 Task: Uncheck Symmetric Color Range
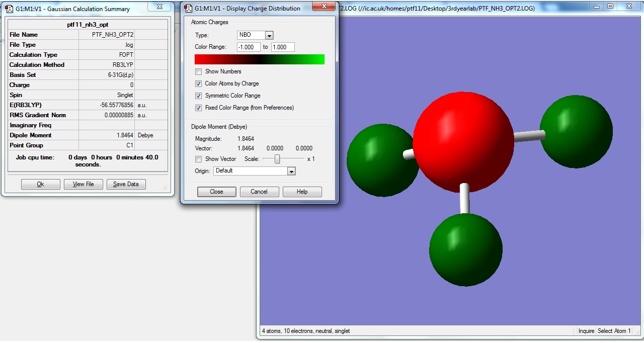pyautogui.click(x=198, y=96)
